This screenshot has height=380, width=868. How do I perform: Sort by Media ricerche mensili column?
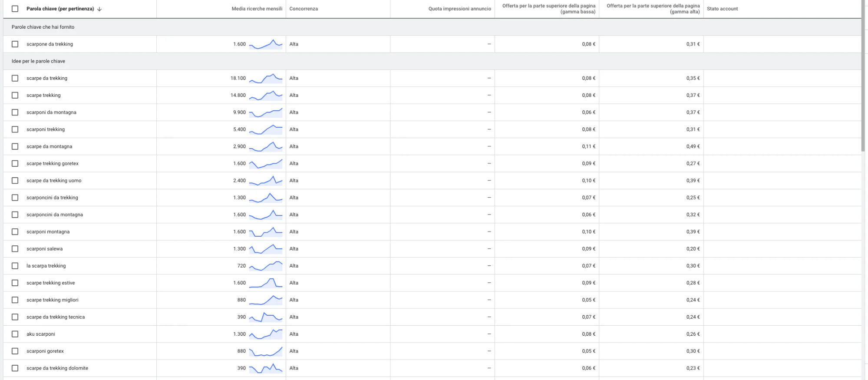click(x=257, y=9)
